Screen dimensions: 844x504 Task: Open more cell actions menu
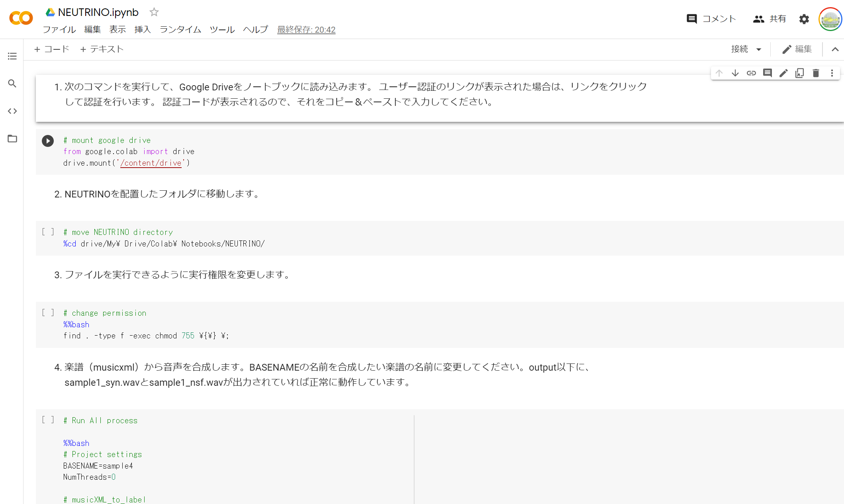pos(832,73)
